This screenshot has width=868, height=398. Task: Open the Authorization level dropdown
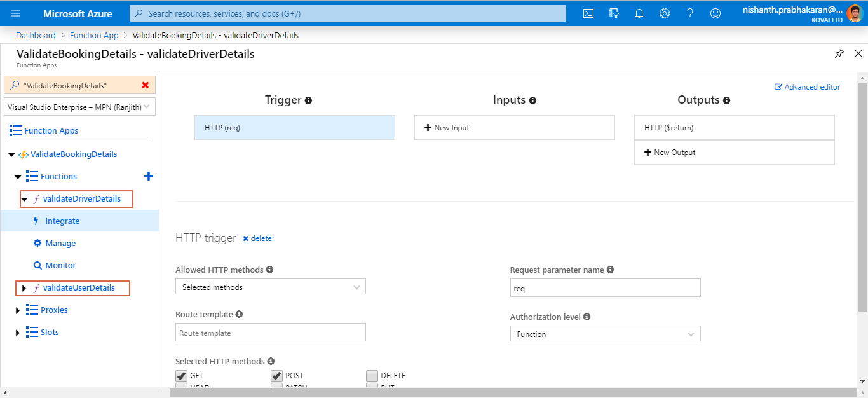[x=605, y=334]
